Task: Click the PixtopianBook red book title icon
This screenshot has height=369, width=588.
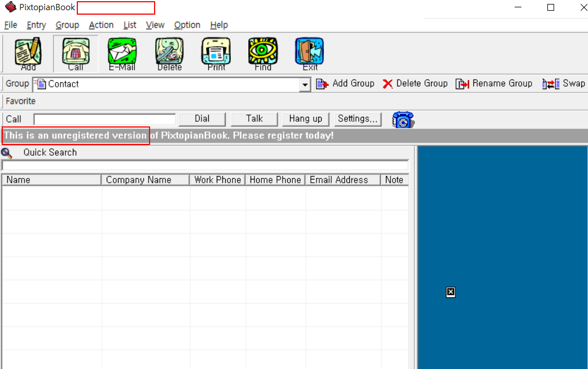Action: point(10,7)
